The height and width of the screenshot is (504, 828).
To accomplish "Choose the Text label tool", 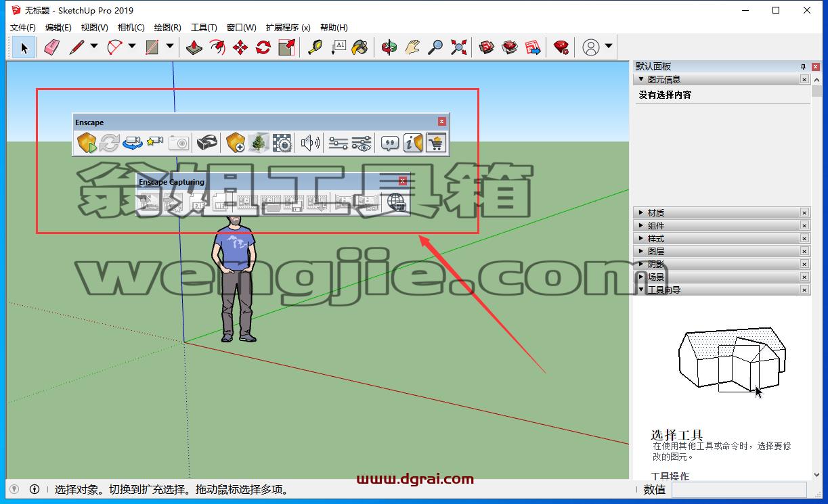I will pyautogui.click(x=338, y=47).
